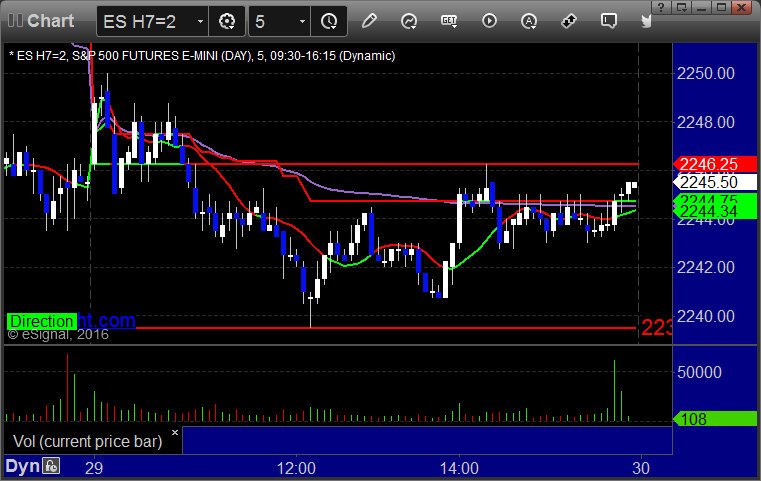Image resolution: width=761 pixels, height=481 pixels.
Task: Expand the 5 interval dropdown
Action: pyautogui.click(x=302, y=21)
